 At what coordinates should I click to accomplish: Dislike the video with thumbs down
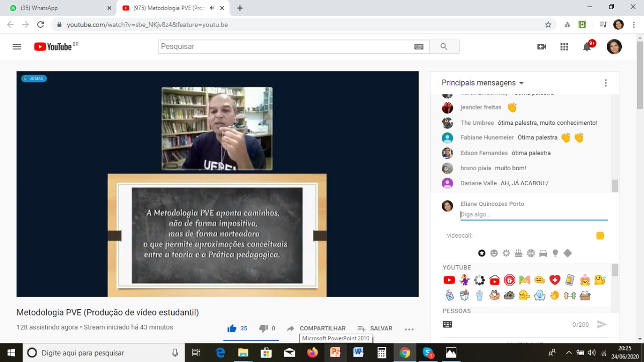pos(263,328)
